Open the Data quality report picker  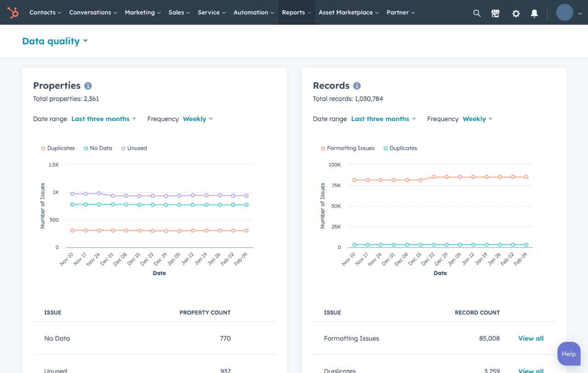tap(55, 41)
